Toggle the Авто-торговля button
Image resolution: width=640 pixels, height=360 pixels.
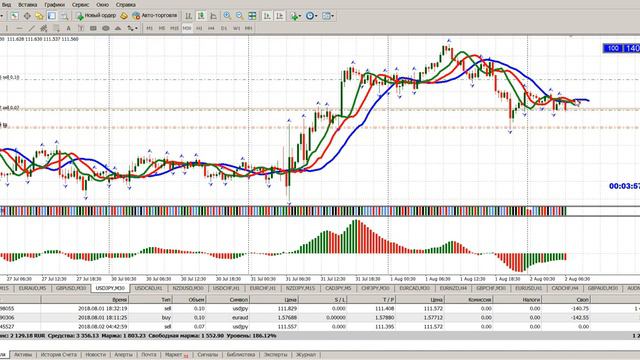pos(155,16)
